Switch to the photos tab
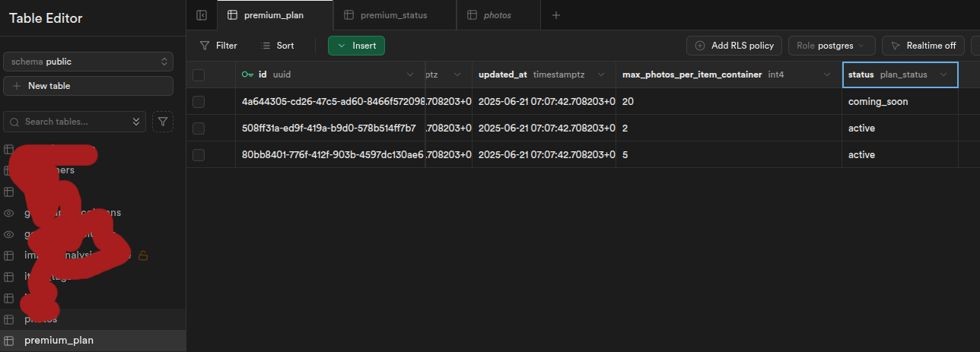Viewport: 980px width, 352px height. (x=498, y=15)
